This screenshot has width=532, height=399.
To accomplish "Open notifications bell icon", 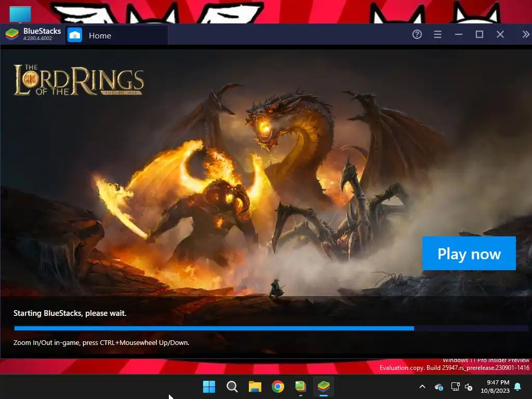I will pos(518,387).
